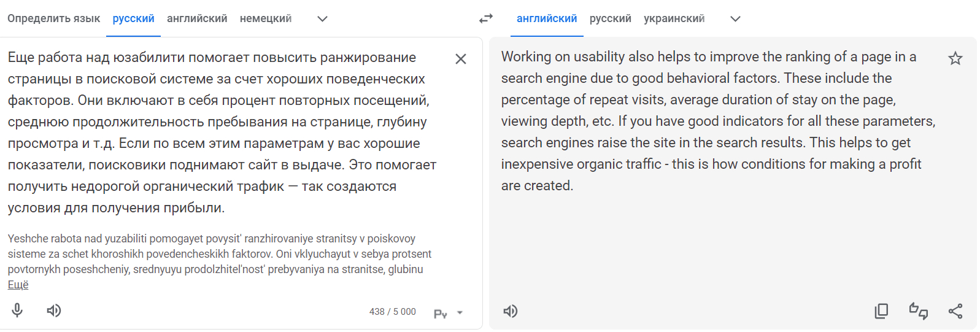Expand the target language list
Image resolution: width=980 pixels, height=332 pixels.
[x=735, y=18]
